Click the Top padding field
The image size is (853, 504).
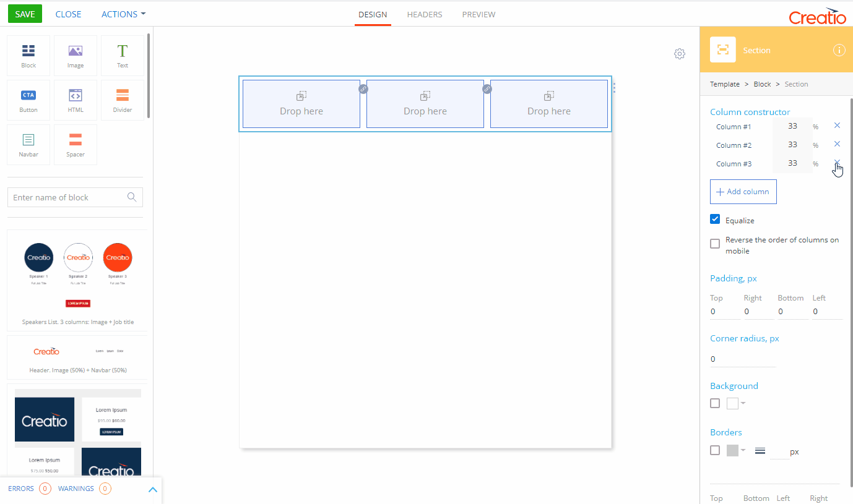click(724, 312)
